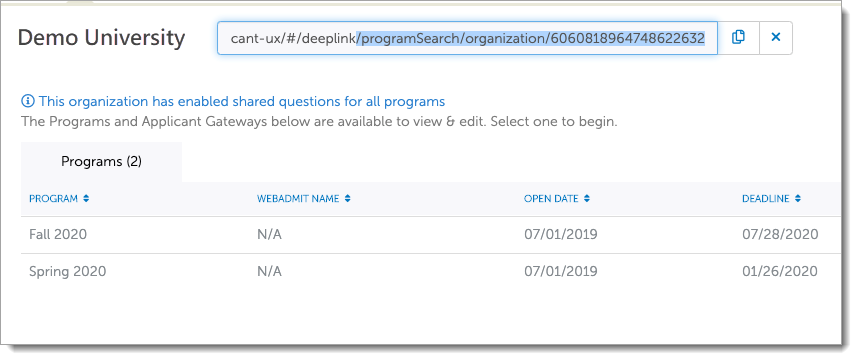Select the Fall 2020 program
The image size is (857, 360).
[x=58, y=234]
